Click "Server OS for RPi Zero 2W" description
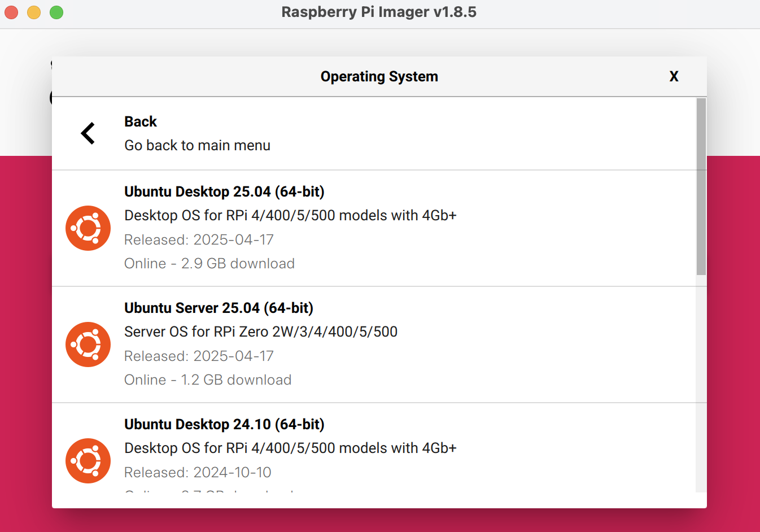The image size is (760, 532). tap(261, 332)
